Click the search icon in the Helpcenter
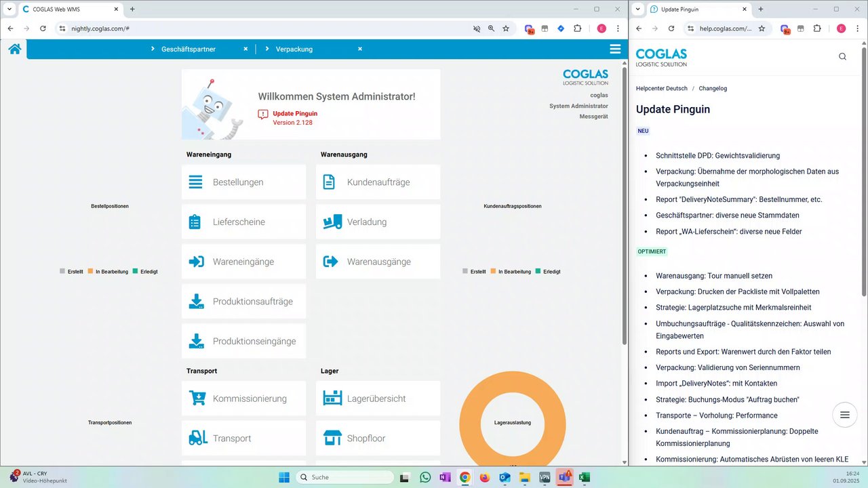 point(842,57)
